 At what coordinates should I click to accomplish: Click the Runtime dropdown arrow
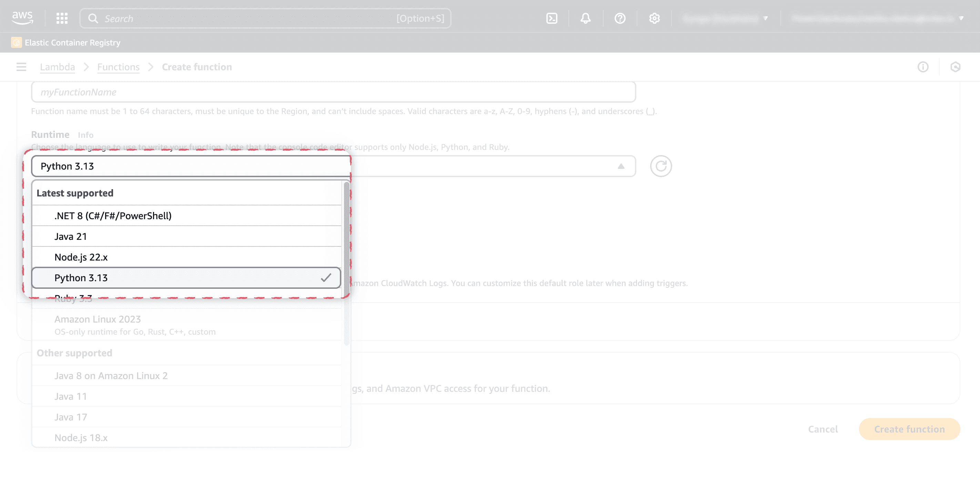pos(621,166)
